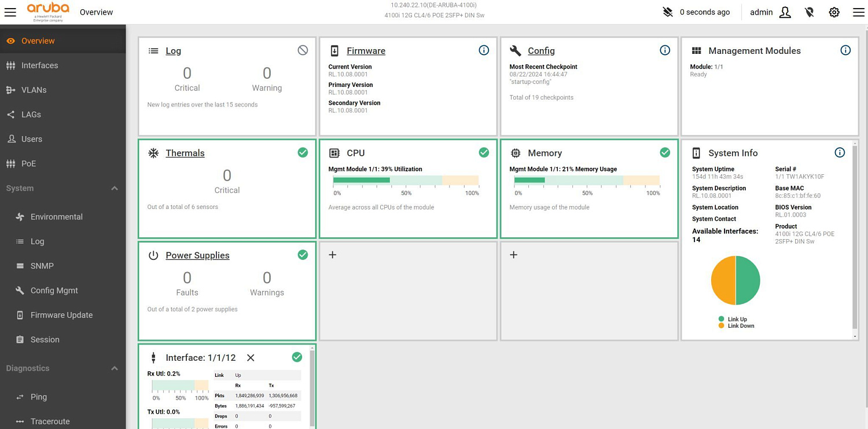
Task: Open the Thermals card title link
Action: pyautogui.click(x=185, y=153)
